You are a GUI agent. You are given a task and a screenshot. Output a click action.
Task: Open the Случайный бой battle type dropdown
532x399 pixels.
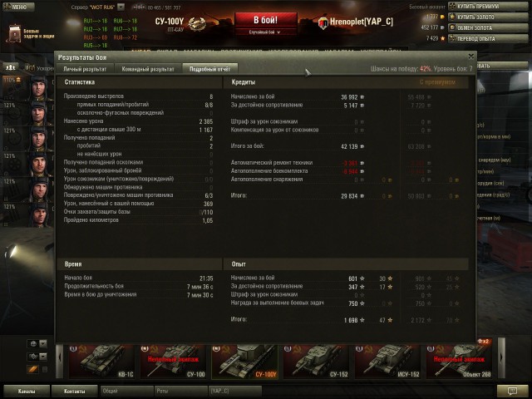click(x=264, y=32)
